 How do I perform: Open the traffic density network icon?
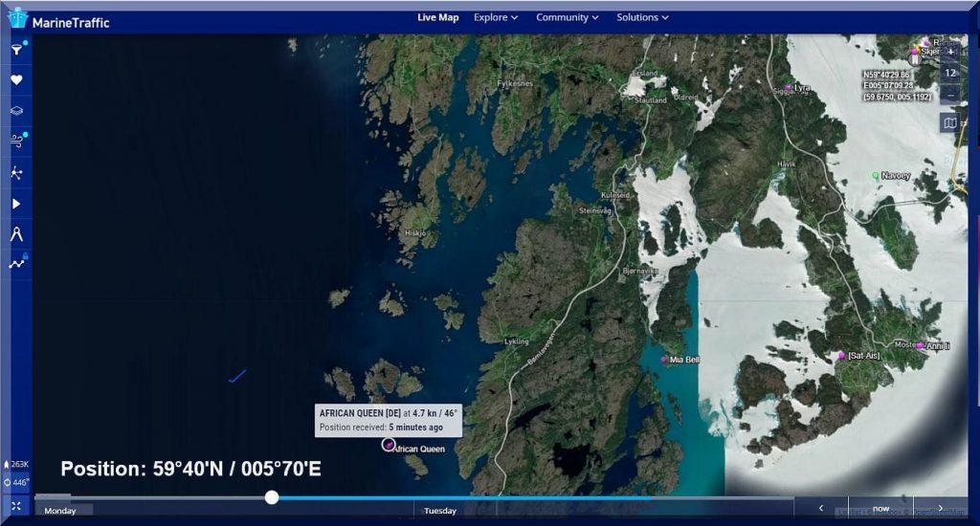(x=16, y=173)
